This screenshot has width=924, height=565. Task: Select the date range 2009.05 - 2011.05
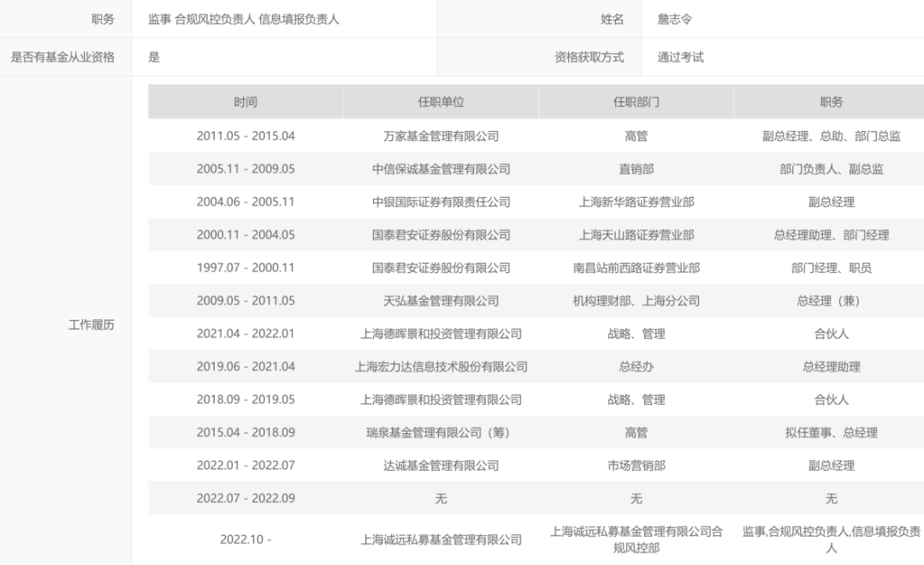(x=246, y=300)
